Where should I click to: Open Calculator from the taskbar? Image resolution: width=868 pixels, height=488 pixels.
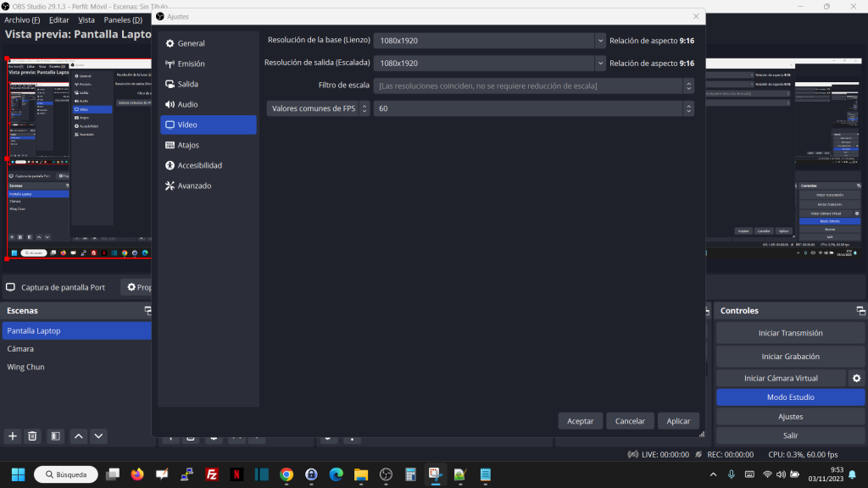click(411, 474)
